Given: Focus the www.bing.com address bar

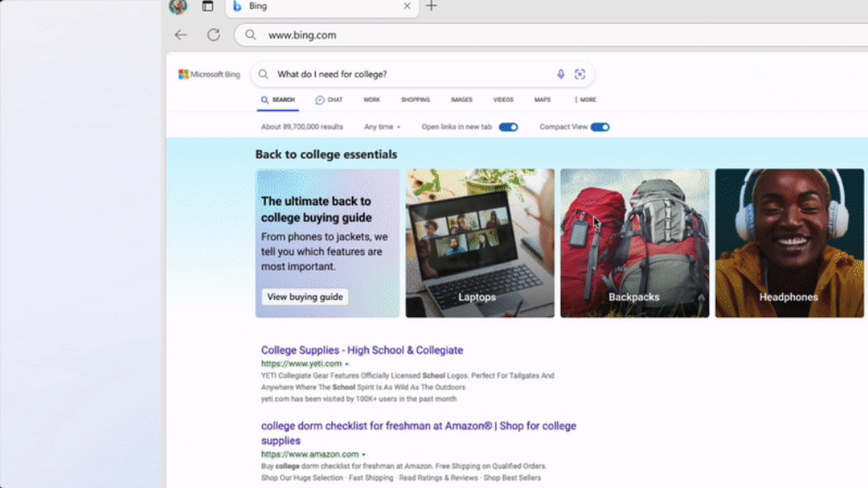Looking at the screenshot, I should point(551,35).
